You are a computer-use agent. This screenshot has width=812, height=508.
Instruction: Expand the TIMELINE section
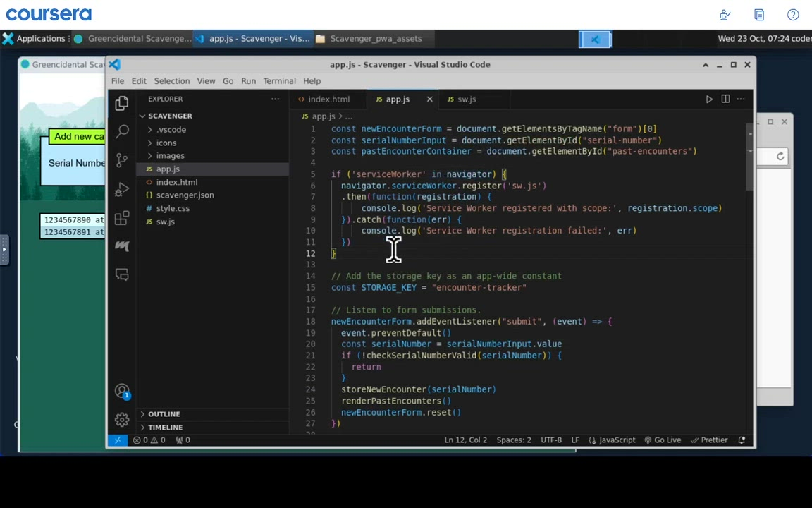165,428
